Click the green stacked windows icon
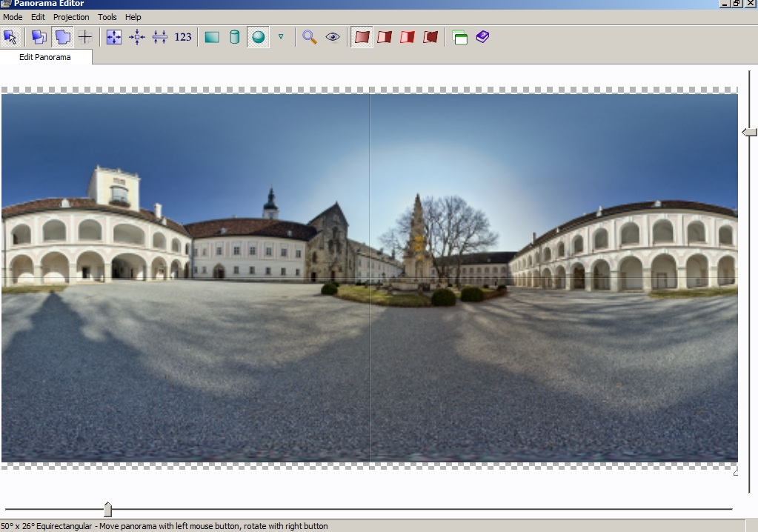Screen dimensions: 758x532 click(460, 37)
